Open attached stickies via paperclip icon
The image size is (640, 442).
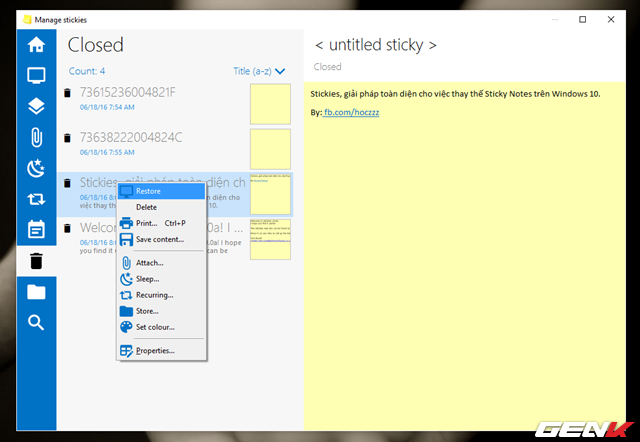click(x=36, y=137)
